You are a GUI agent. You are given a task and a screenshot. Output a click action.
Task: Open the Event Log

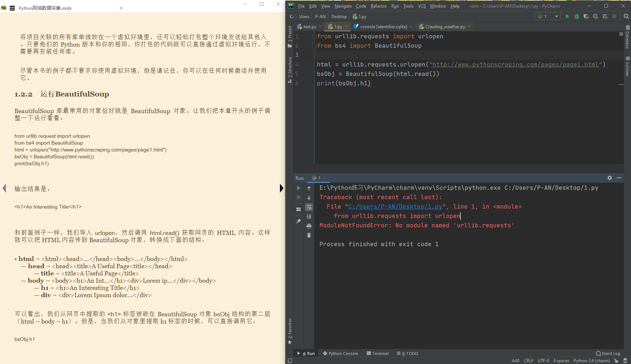(608, 354)
